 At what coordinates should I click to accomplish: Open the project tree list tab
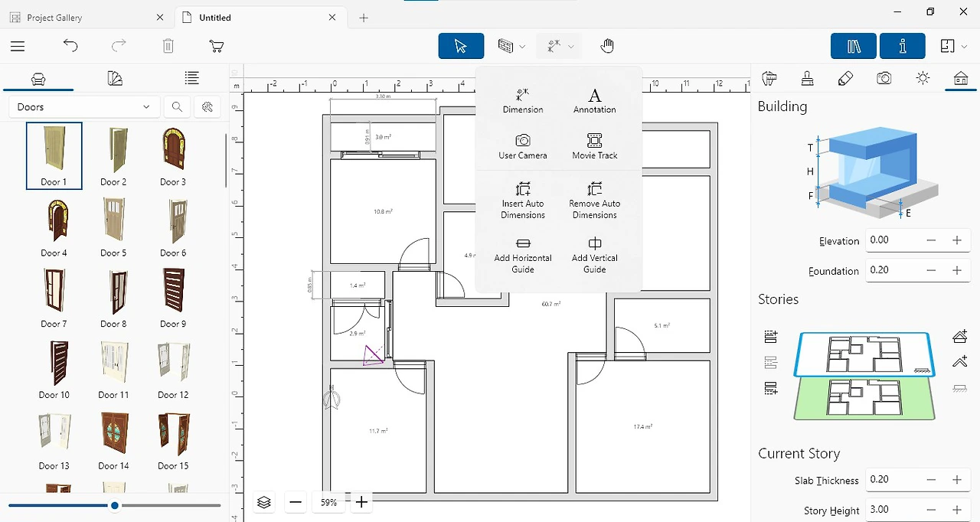191,78
